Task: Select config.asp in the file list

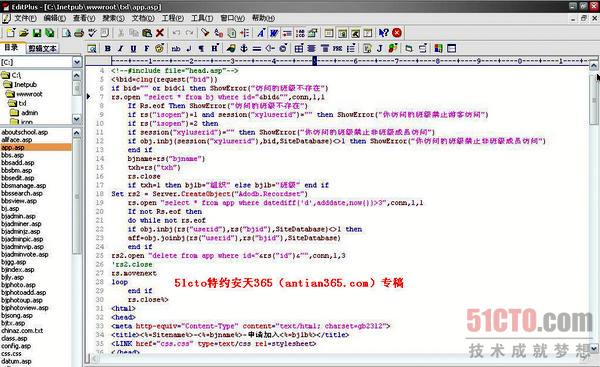Action: pyautogui.click(x=16, y=346)
